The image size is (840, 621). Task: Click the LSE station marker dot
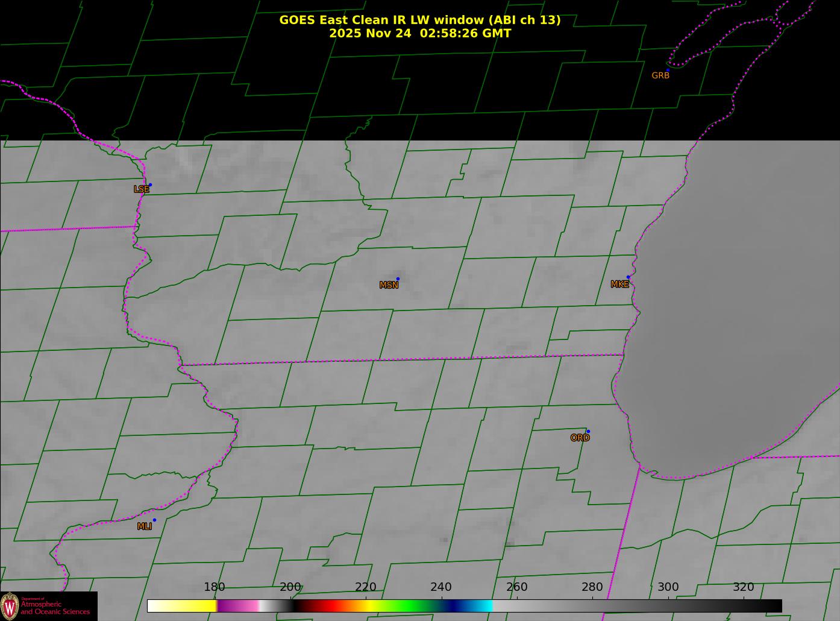tap(150, 185)
